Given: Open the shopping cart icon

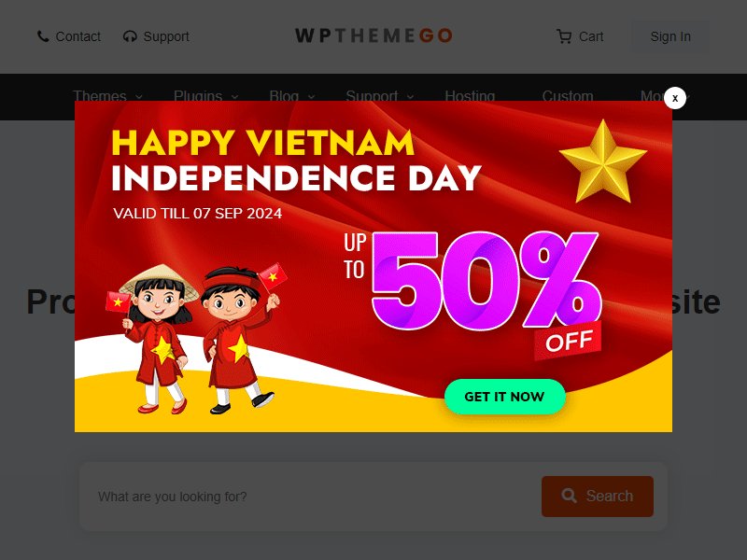Looking at the screenshot, I should pos(564,36).
